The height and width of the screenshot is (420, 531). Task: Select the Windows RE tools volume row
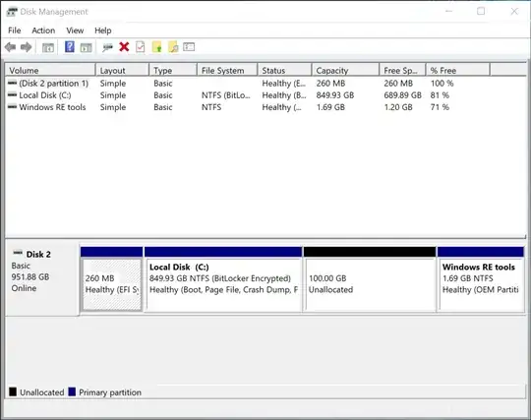tap(265, 107)
